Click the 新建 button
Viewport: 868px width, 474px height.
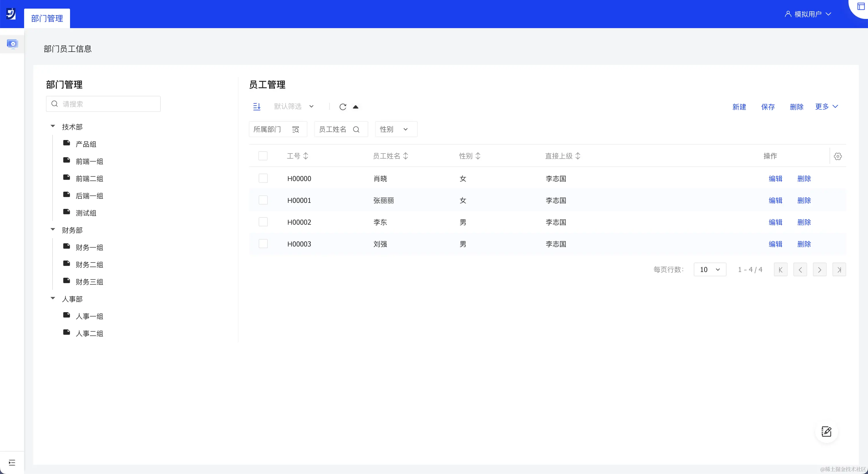(x=739, y=107)
